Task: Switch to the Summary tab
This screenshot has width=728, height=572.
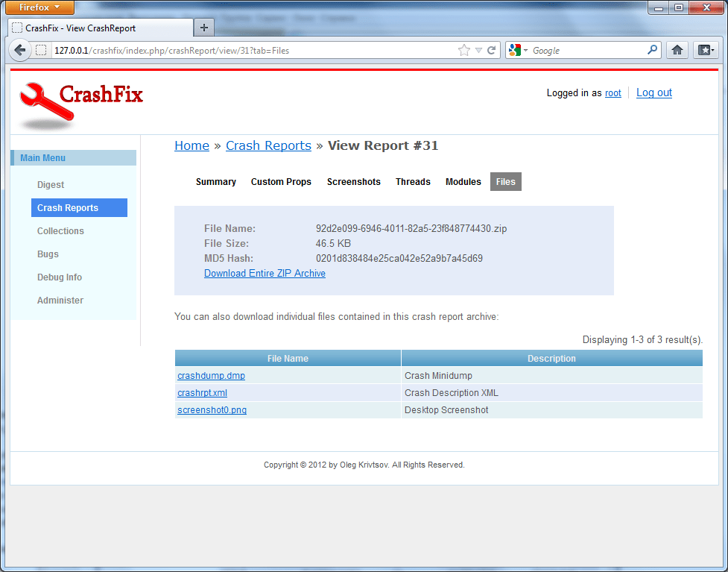Action: tap(215, 181)
